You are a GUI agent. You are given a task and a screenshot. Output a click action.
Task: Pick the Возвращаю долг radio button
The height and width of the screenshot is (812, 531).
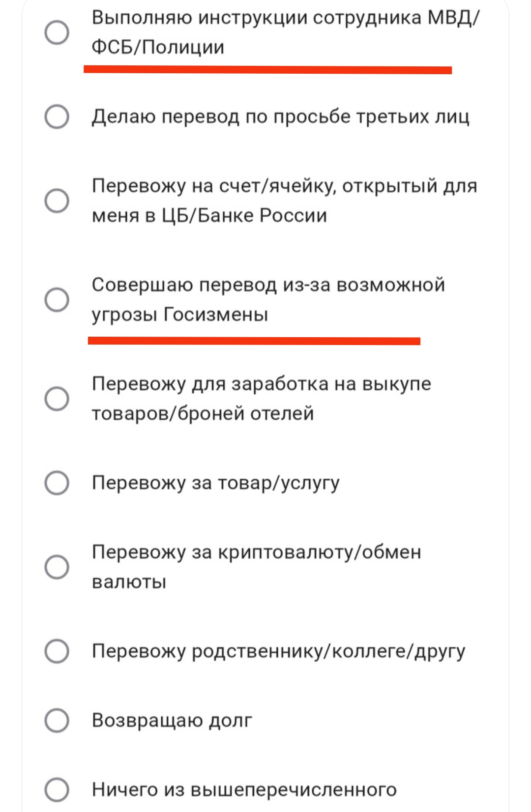(x=57, y=721)
